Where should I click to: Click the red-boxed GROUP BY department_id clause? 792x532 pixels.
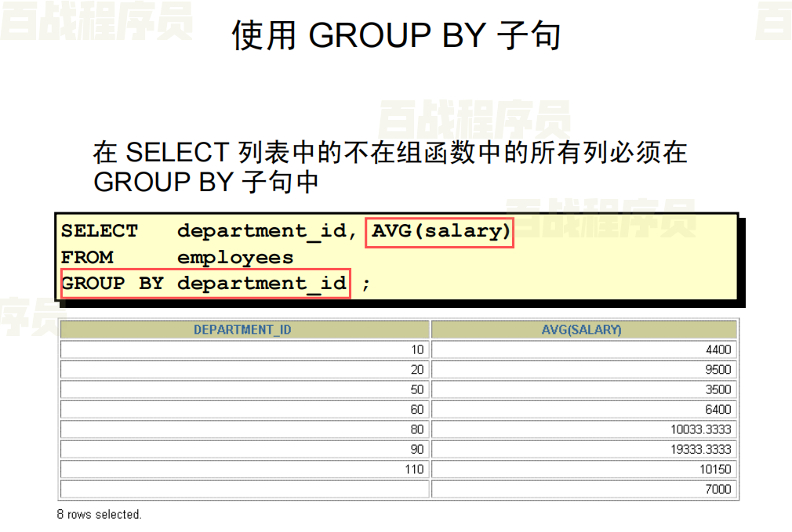(205, 284)
